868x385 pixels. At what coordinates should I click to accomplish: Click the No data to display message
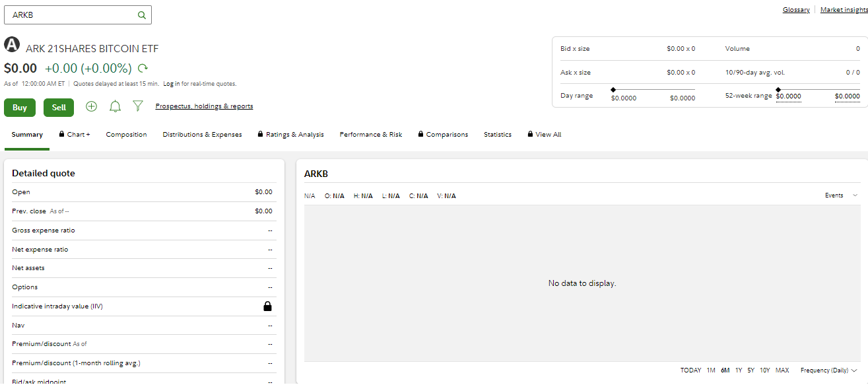point(582,283)
